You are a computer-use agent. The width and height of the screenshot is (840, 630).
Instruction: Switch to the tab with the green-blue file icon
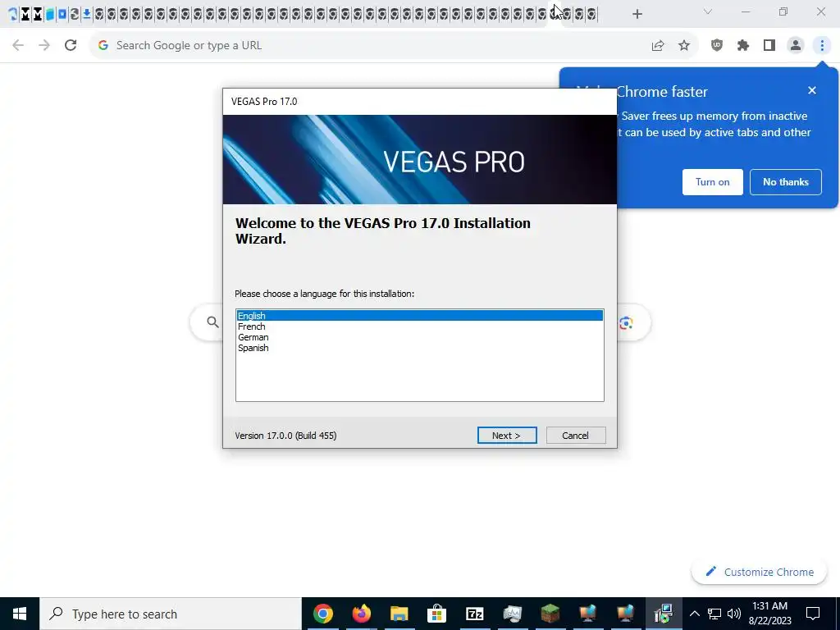coord(50,14)
